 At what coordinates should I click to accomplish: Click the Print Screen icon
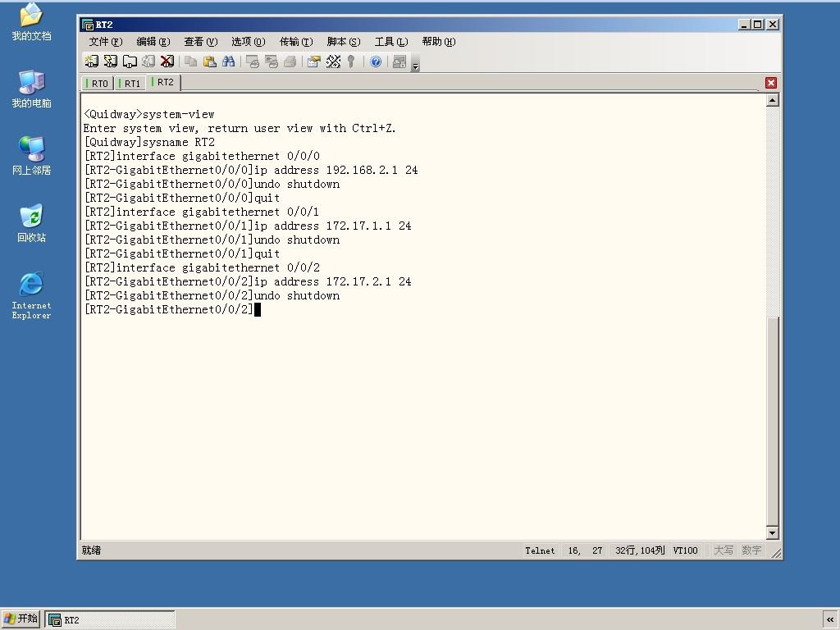click(253, 62)
